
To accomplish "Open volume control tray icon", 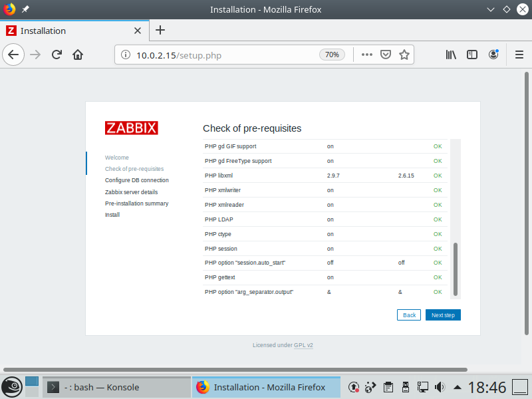I will [x=440, y=387].
